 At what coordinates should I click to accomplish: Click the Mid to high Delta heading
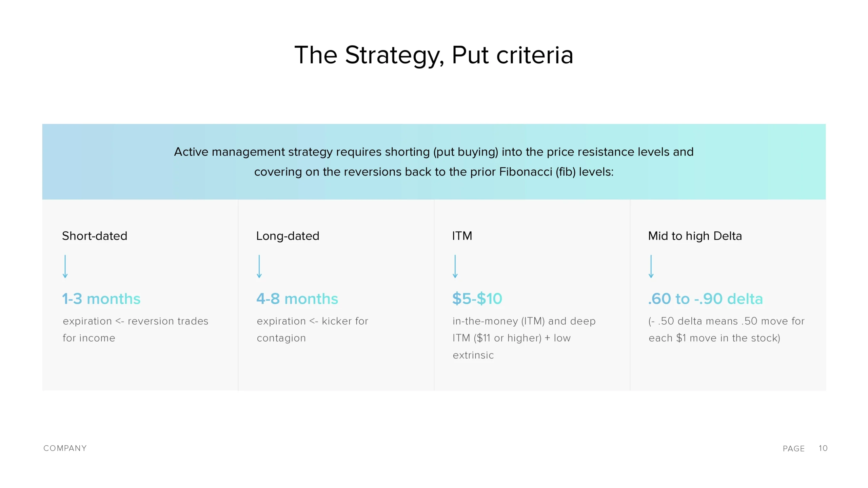[x=695, y=236]
